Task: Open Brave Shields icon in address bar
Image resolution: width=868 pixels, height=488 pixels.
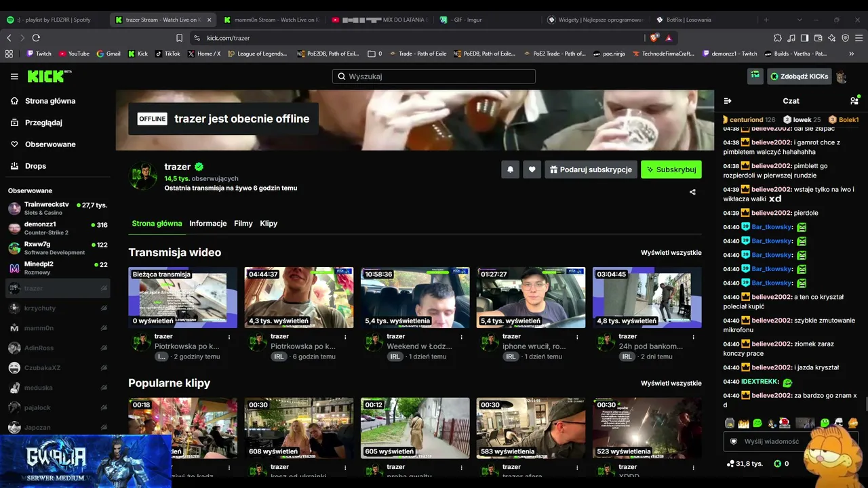Action: 654,38
